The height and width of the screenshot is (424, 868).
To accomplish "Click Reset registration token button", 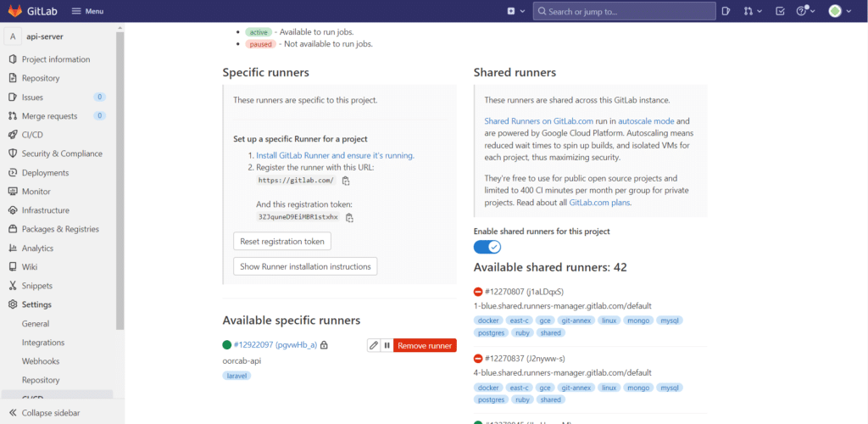I will click(x=282, y=242).
